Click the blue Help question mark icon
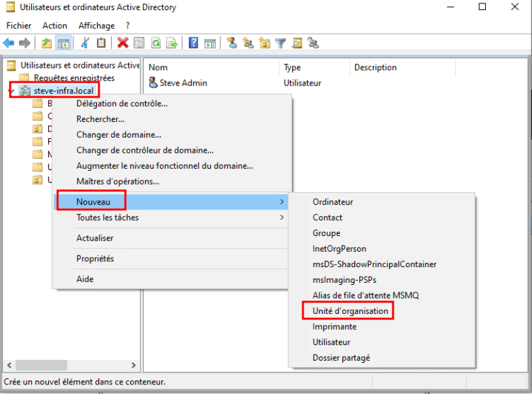 tap(193, 43)
